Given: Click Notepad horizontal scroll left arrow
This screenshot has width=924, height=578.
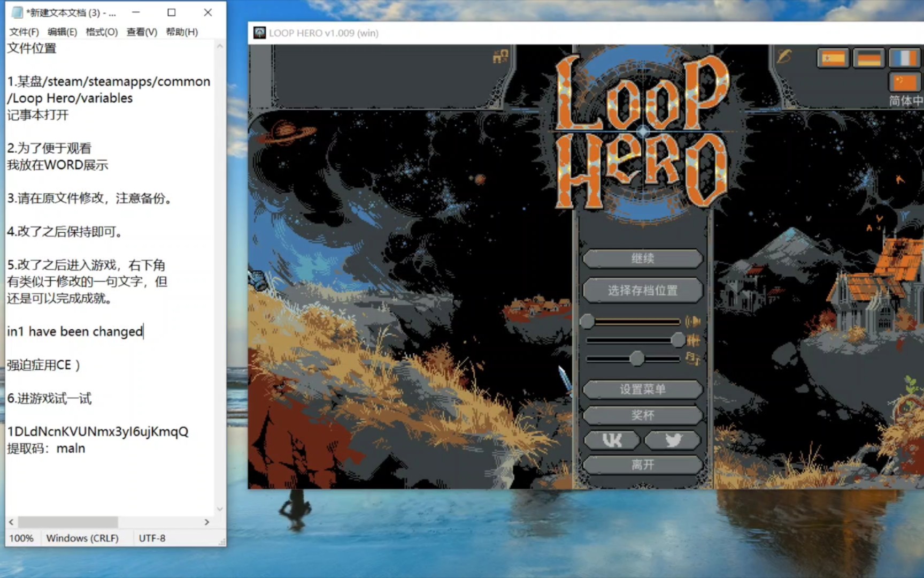Looking at the screenshot, I should pyautogui.click(x=11, y=522).
